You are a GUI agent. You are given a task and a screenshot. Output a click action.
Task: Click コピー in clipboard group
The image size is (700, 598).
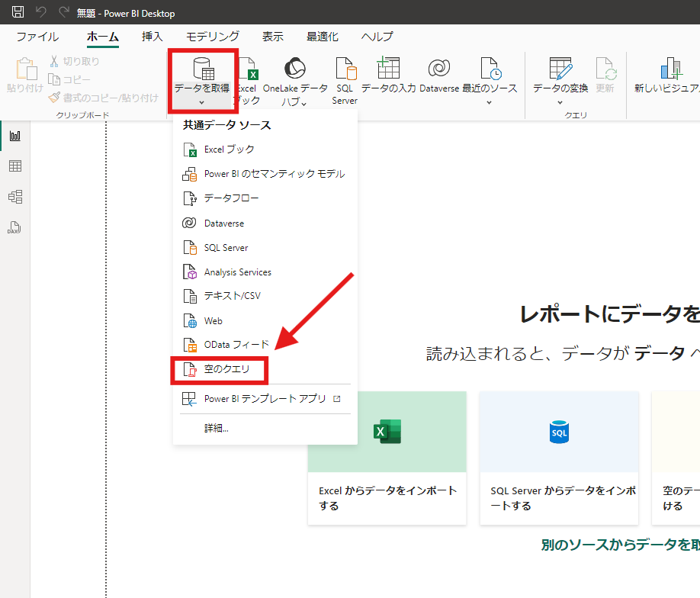point(69,79)
